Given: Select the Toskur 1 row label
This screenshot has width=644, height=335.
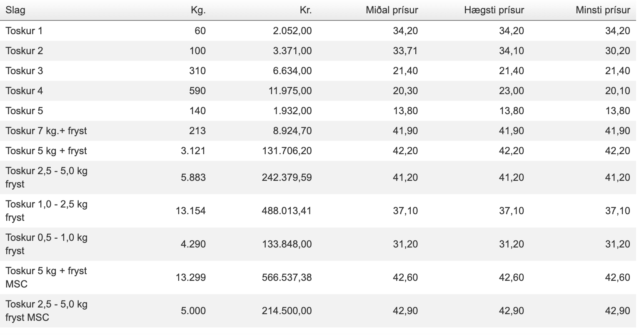Looking at the screenshot, I should pos(24,30).
